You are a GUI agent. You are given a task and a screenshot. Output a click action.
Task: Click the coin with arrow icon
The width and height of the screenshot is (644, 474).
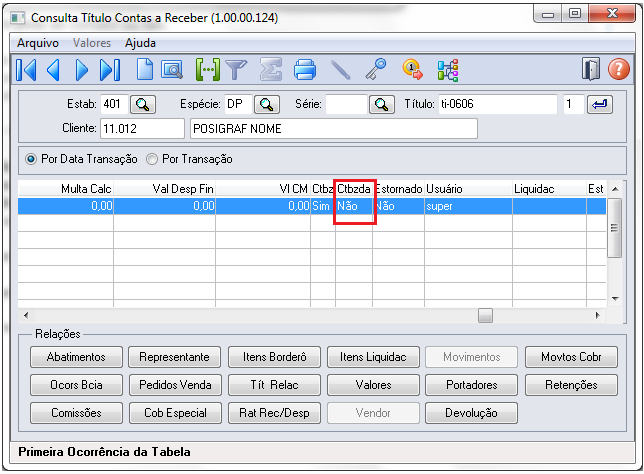pyautogui.click(x=412, y=69)
